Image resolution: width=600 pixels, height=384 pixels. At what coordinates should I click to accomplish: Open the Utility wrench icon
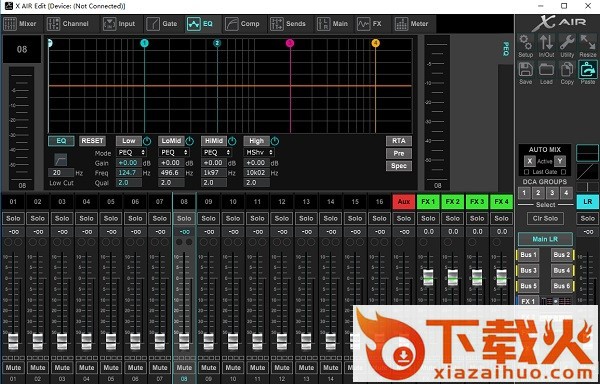[567, 42]
